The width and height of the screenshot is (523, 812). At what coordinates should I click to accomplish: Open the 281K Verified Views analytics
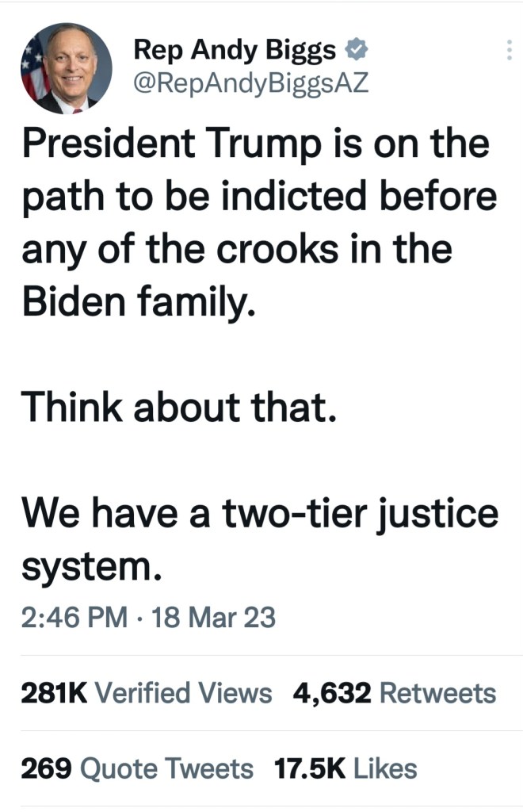[146, 693]
